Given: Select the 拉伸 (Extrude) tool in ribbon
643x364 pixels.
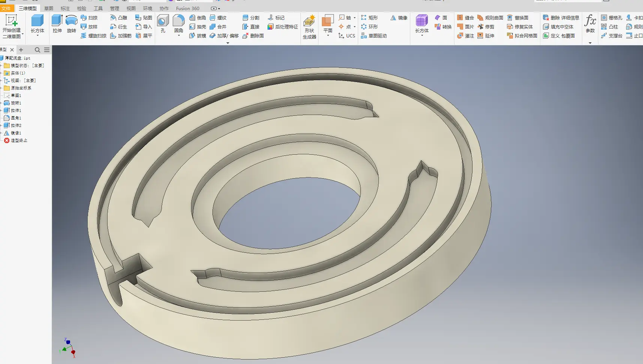Looking at the screenshot, I should pyautogui.click(x=57, y=24).
